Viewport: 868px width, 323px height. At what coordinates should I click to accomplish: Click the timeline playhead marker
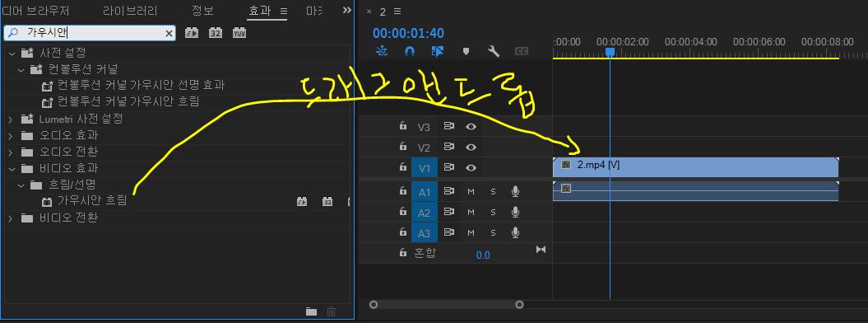click(x=610, y=52)
